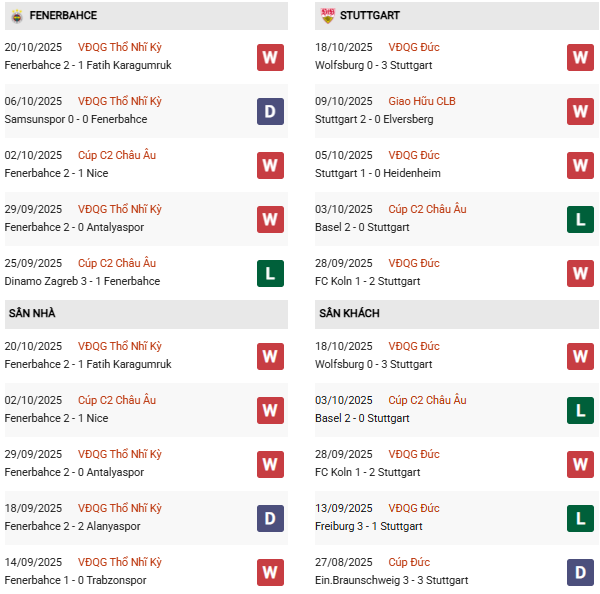Image resolution: width=600 pixels, height=594 pixels.
Task: Click the L badge for Freiburg vs Stuttgart
Action: click(580, 518)
